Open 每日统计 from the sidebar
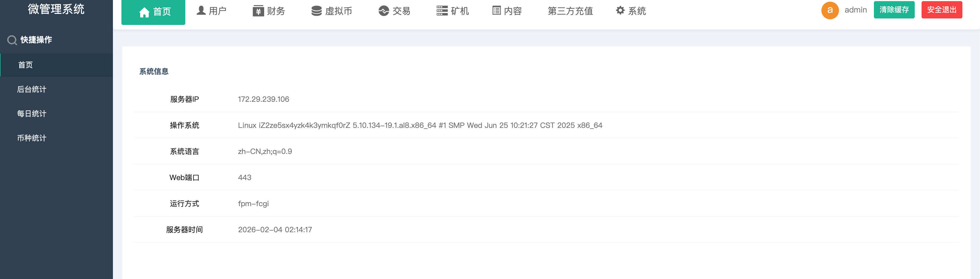980x279 pixels. pyautogui.click(x=31, y=114)
